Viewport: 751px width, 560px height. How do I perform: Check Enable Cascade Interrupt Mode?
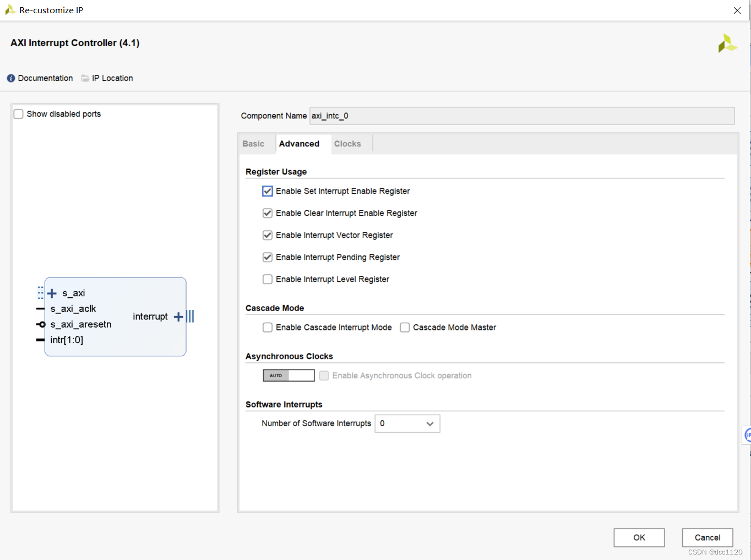268,328
